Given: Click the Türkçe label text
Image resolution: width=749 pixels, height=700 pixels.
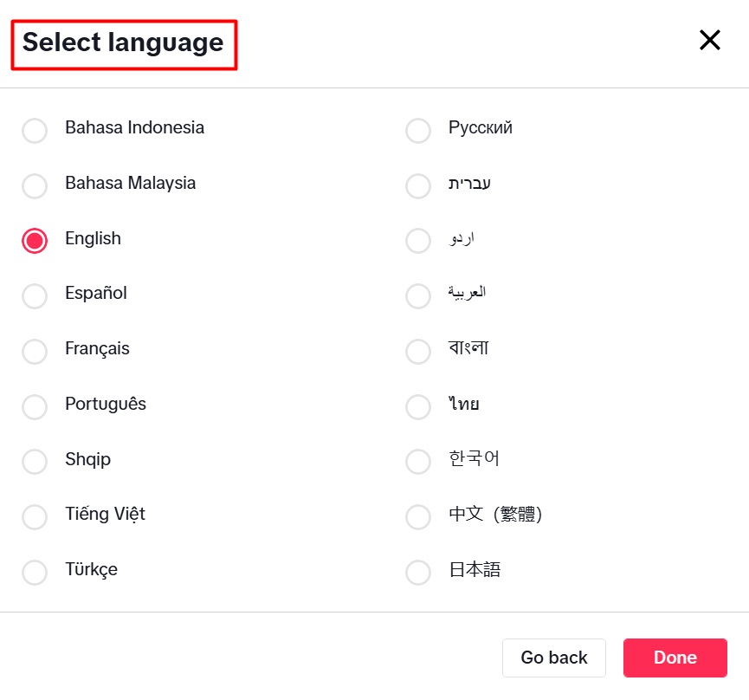Looking at the screenshot, I should (91, 569).
